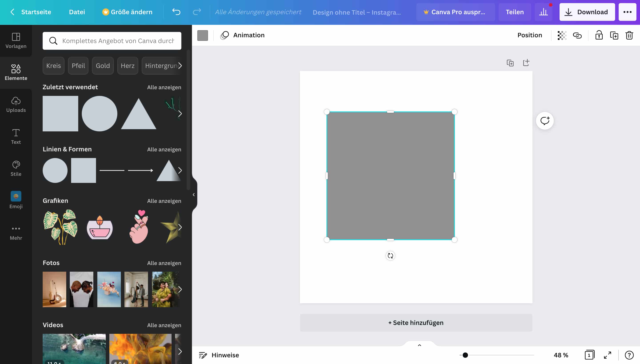Open the 48 % zoom level menu
Viewport: 640px width, 364px height.
coord(561,355)
